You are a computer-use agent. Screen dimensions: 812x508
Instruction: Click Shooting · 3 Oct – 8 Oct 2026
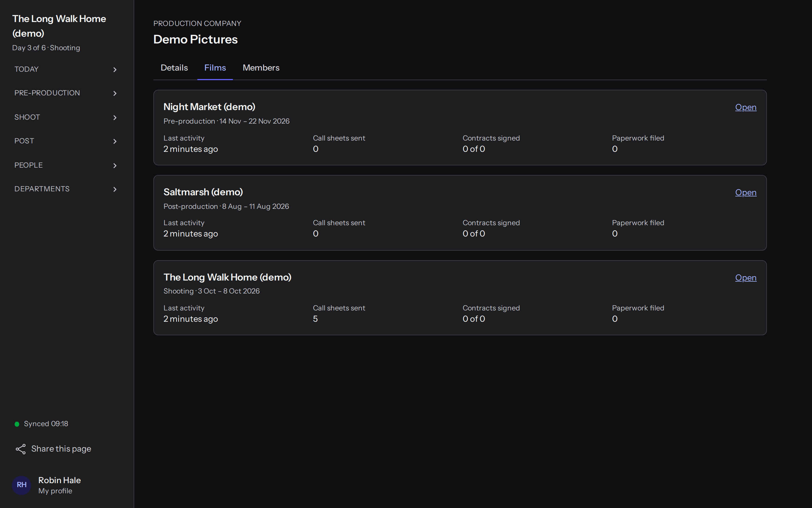(x=211, y=291)
